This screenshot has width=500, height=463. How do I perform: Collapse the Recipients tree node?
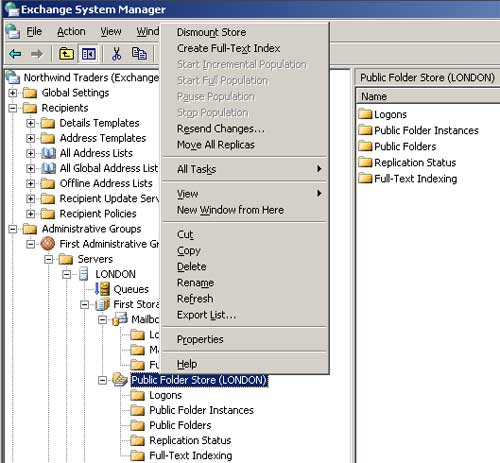[x=12, y=108]
